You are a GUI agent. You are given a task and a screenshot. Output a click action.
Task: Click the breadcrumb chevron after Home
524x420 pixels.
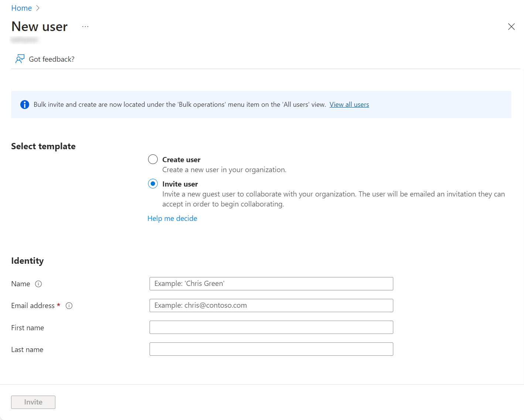click(x=38, y=8)
